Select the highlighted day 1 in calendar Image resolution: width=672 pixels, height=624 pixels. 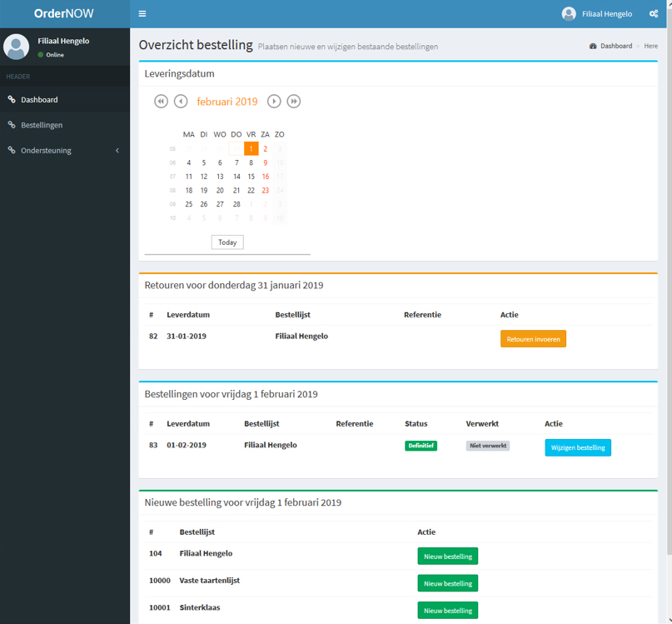[251, 149]
